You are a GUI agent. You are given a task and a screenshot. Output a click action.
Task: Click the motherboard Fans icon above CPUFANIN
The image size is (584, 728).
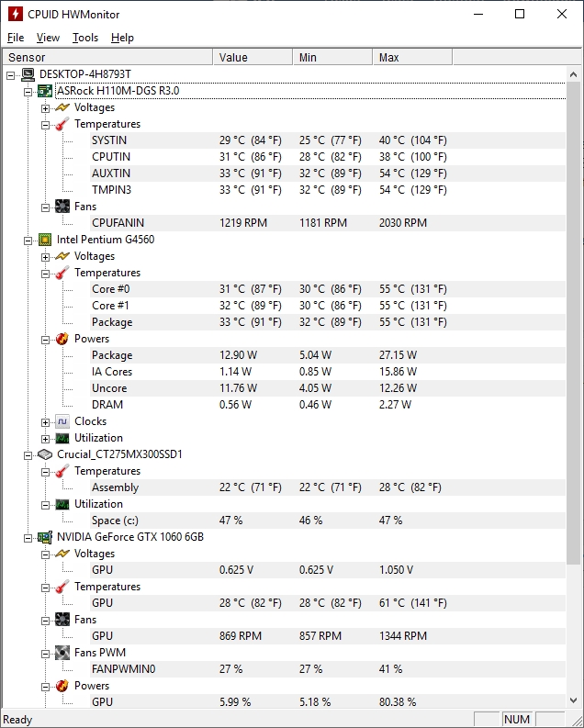tap(62, 207)
